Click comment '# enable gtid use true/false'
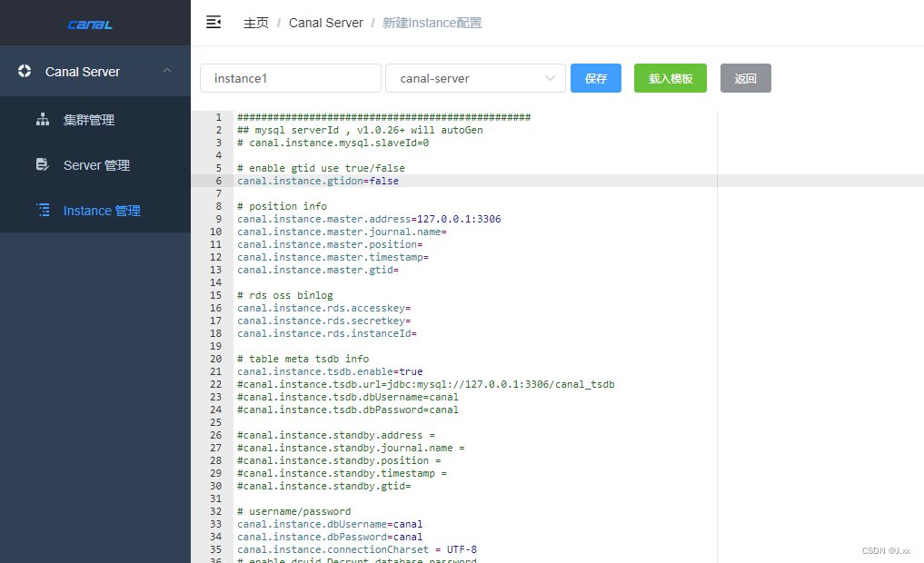924x563 pixels. tap(321, 168)
